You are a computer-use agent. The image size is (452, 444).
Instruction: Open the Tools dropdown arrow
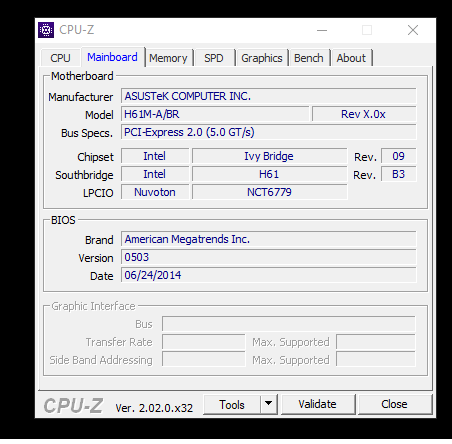click(x=269, y=404)
